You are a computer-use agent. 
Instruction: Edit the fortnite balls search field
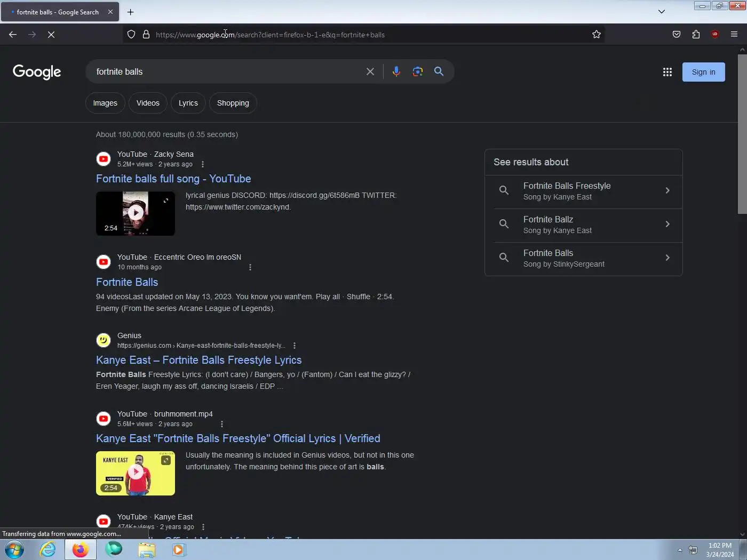[227, 71]
